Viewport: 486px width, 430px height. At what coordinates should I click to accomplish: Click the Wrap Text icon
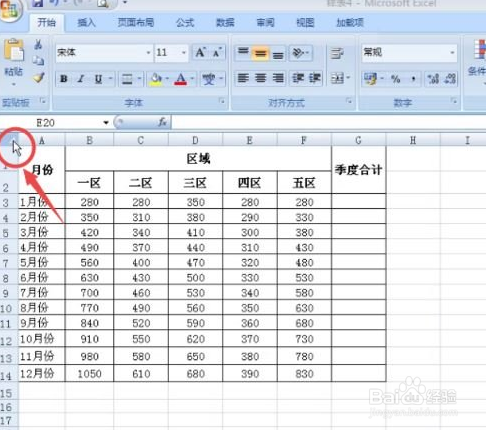point(337,53)
